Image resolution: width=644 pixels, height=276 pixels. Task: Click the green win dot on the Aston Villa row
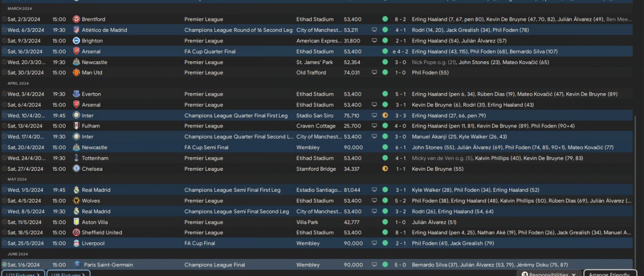[385, 222]
